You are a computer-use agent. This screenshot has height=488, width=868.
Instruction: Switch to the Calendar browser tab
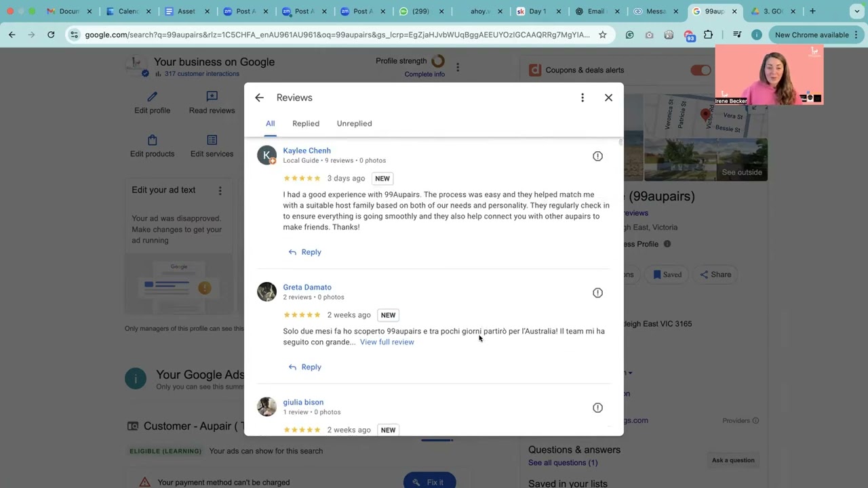pyautogui.click(x=129, y=12)
